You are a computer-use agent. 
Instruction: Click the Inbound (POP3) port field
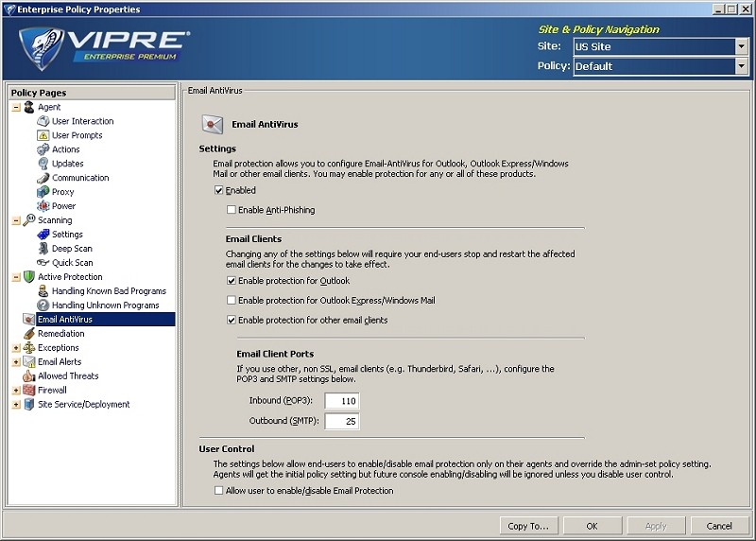pyautogui.click(x=341, y=401)
